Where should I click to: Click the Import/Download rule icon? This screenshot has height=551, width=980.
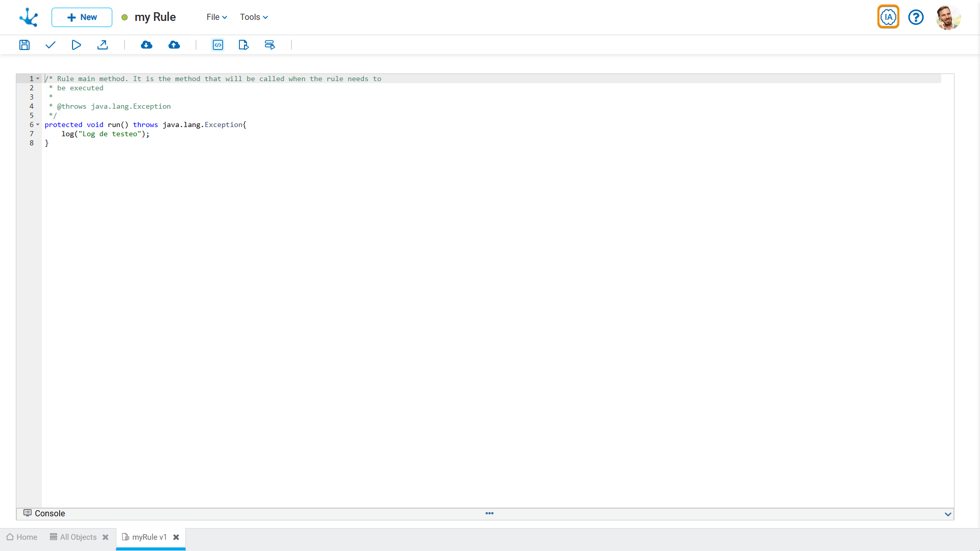pos(146,45)
